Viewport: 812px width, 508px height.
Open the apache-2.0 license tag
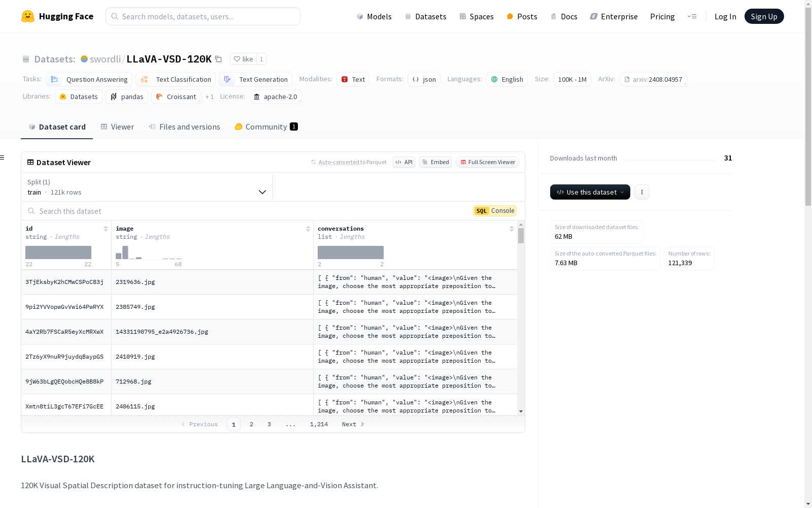pos(276,97)
